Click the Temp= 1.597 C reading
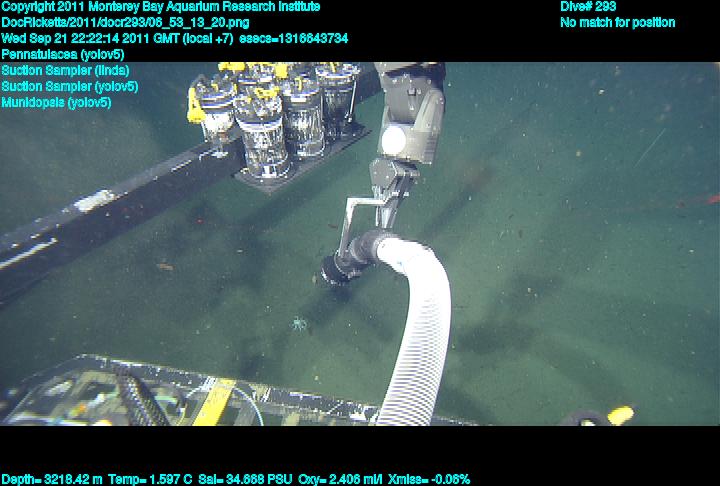Viewport: 720px width, 486px height. pos(150,480)
